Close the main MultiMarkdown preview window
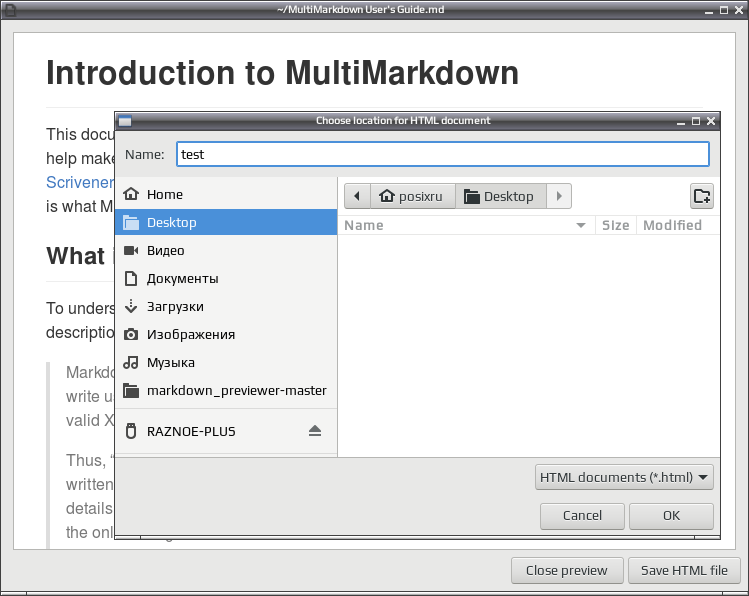 (x=739, y=10)
